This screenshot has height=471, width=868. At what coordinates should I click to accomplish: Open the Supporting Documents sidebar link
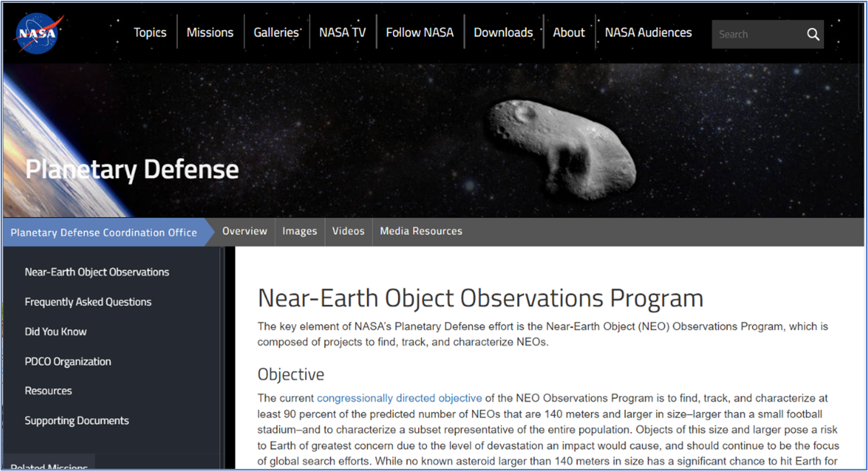point(76,421)
